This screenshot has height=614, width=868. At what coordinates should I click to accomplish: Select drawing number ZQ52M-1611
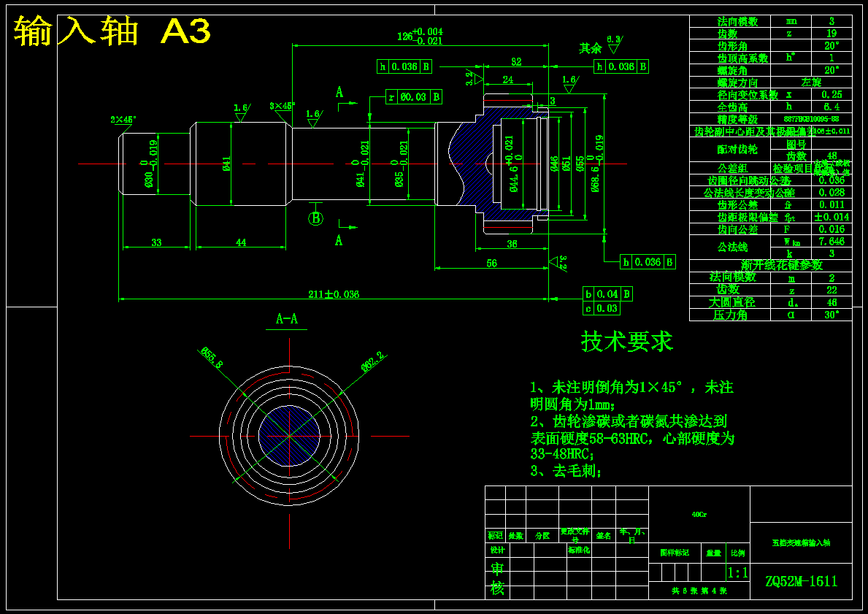pyautogui.click(x=801, y=581)
